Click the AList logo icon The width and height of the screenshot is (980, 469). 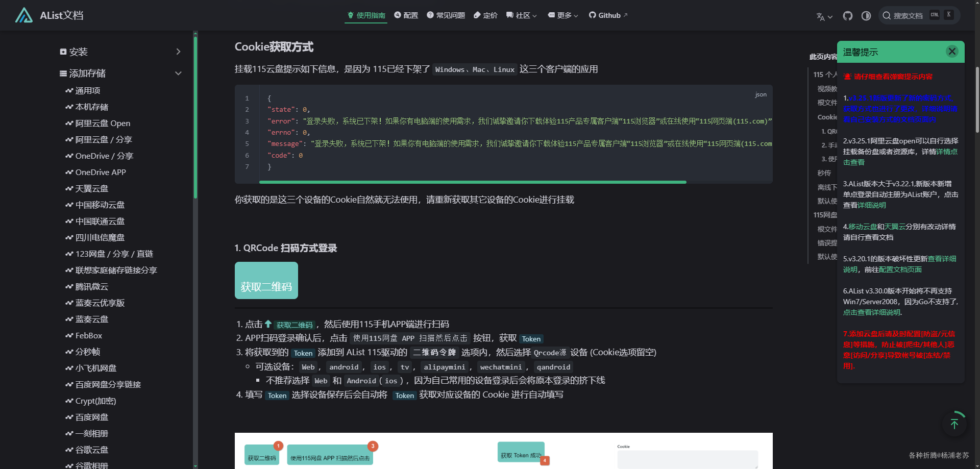(x=24, y=15)
